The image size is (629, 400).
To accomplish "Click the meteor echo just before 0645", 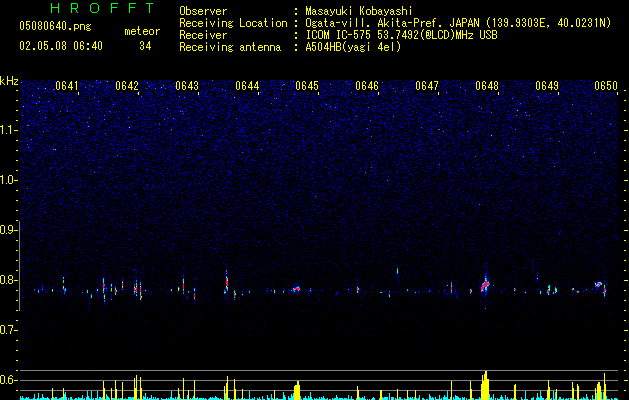I will click(x=296, y=288).
